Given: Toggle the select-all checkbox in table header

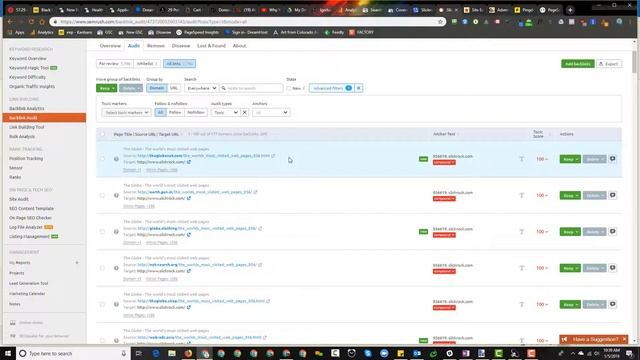Looking at the screenshot, I should [102, 134].
